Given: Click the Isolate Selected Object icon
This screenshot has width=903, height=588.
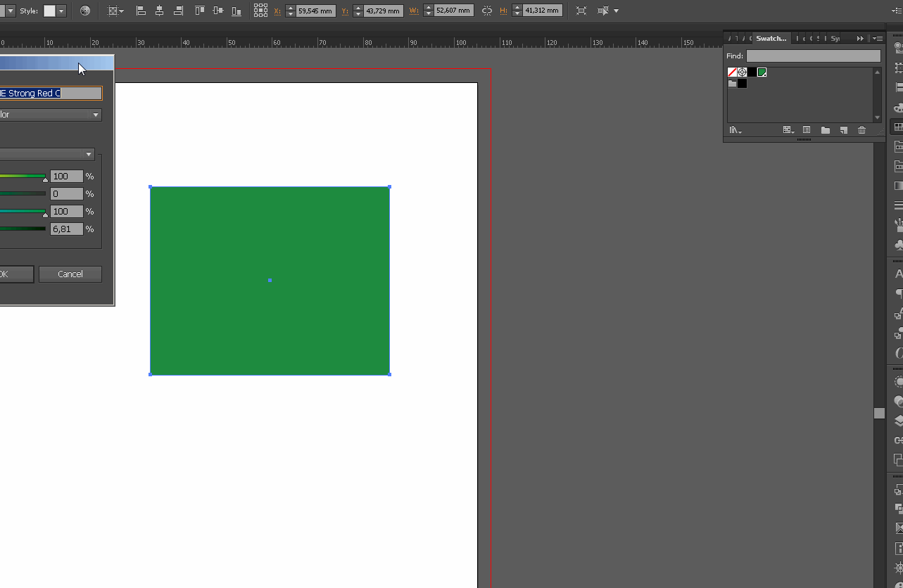Looking at the screenshot, I should [x=603, y=11].
